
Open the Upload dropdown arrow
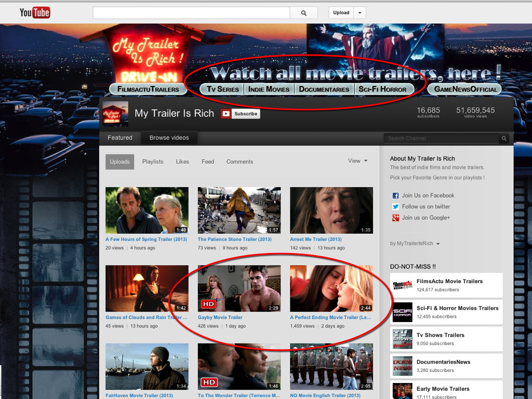pyautogui.click(x=360, y=13)
